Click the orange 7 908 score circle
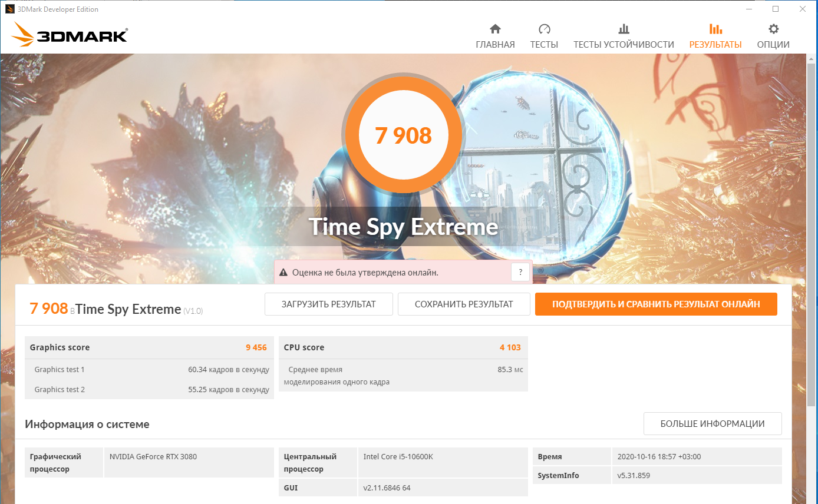The width and height of the screenshot is (818, 504). point(404,135)
